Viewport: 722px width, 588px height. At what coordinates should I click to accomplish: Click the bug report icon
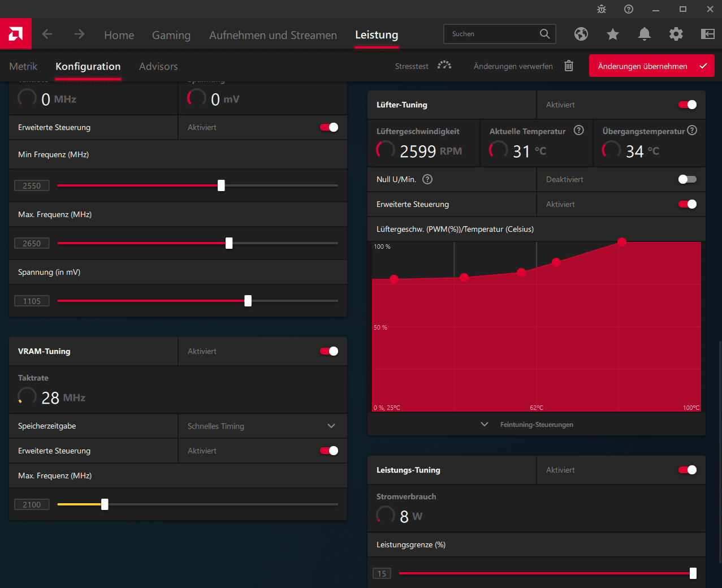(602, 9)
